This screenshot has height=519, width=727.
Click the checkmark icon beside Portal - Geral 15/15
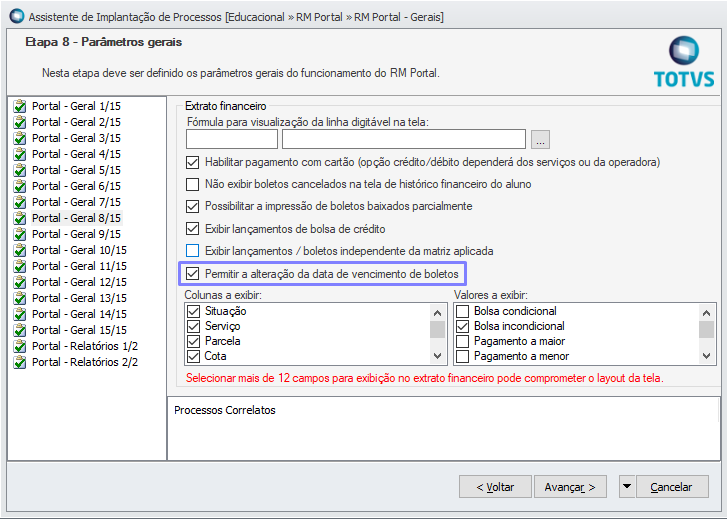[20, 330]
